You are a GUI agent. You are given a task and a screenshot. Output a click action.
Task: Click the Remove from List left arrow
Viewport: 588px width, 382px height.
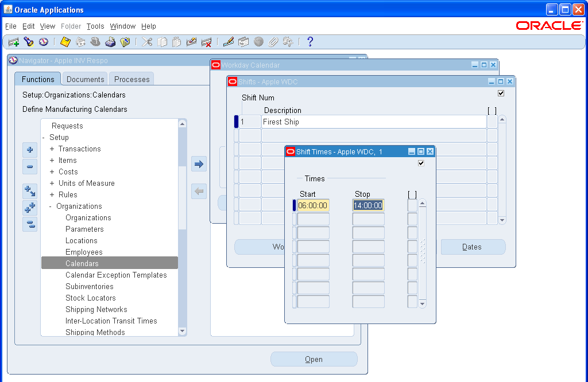pyautogui.click(x=199, y=192)
